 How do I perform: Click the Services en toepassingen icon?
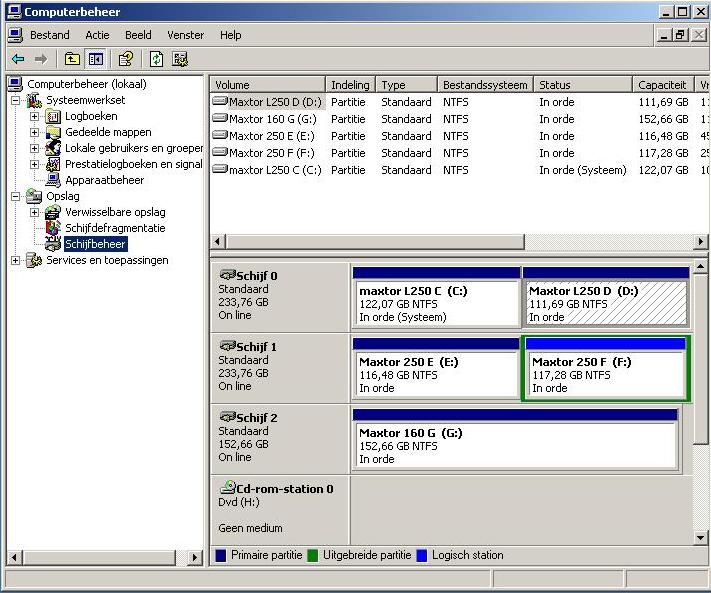point(34,260)
